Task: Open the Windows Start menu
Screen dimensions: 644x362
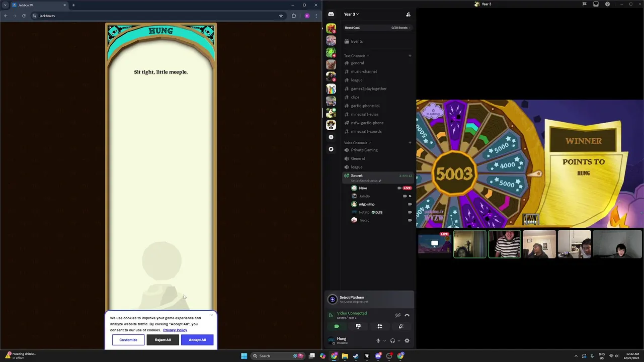Action: (244, 356)
